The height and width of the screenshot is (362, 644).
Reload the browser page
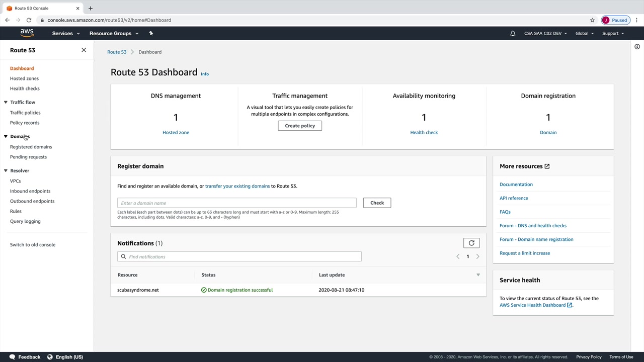pos(29,20)
